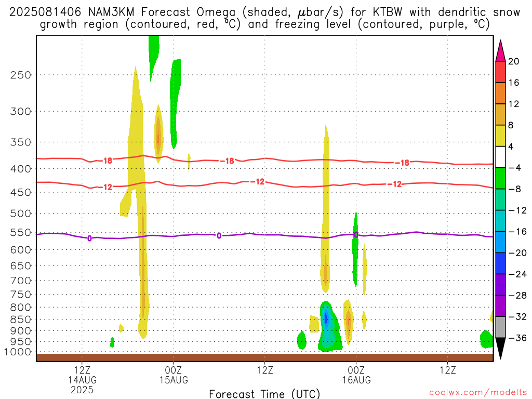Screen dimensions: 532x399
Task: Click the colorbar label 20
Action: click(514, 61)
